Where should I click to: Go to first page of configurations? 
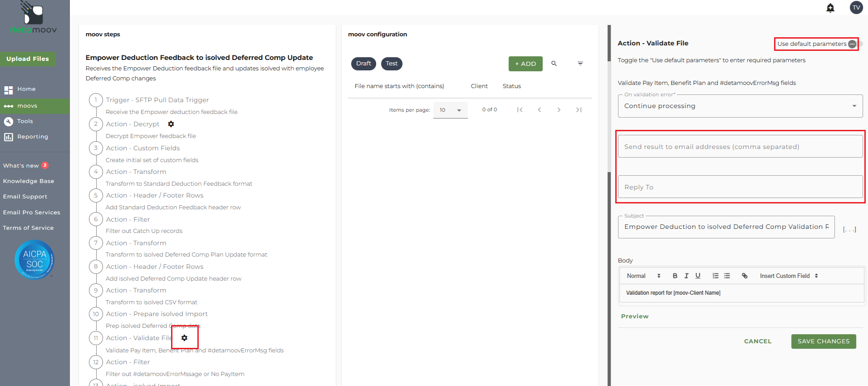520,110
